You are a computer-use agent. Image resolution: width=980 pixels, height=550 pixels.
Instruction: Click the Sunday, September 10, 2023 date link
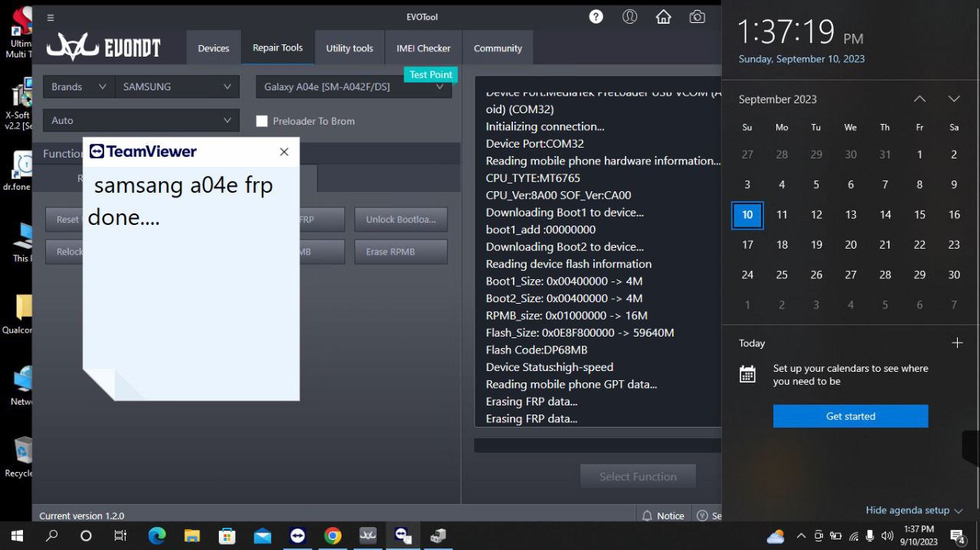point(802,59)
